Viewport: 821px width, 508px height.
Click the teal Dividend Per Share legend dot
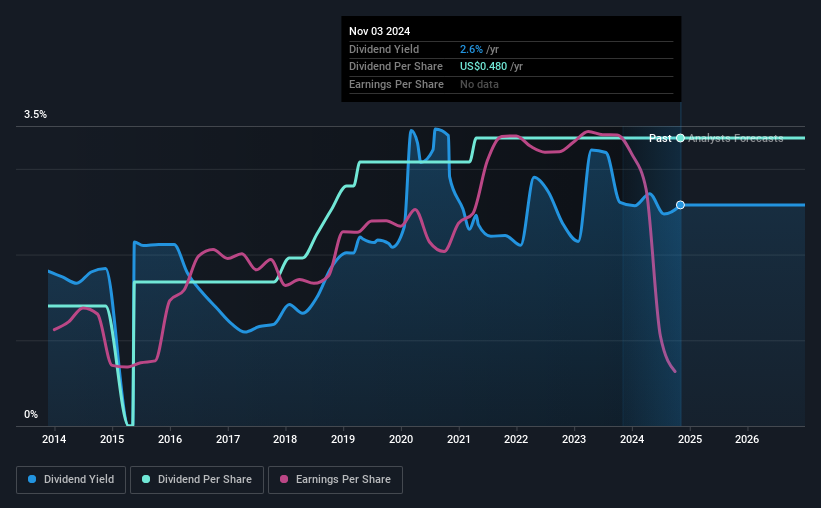click(x=146, y=479)
